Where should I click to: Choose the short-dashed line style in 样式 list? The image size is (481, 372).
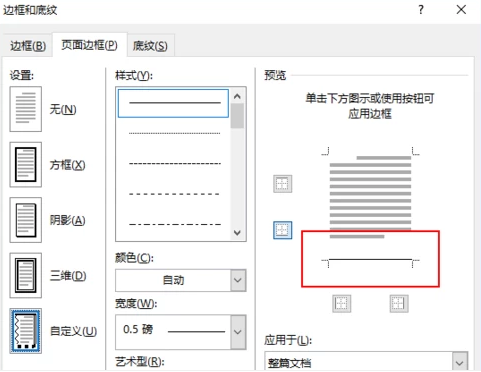[x=175, y=163]
